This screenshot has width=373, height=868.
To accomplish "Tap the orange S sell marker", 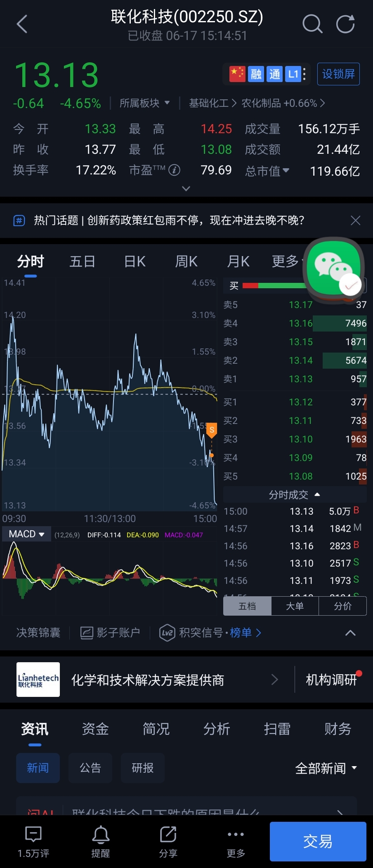I will (212, 430).
